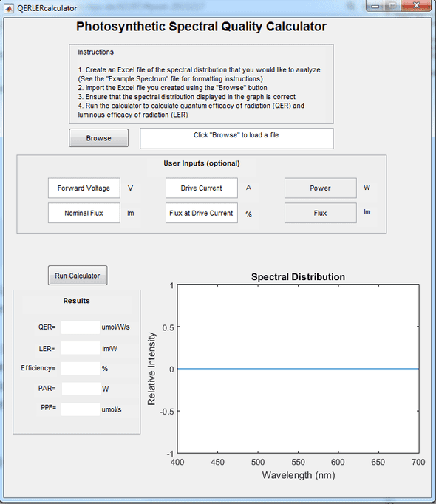
Task: Maximize the QERLERcalculator window
Action: [x=392, y=6]
